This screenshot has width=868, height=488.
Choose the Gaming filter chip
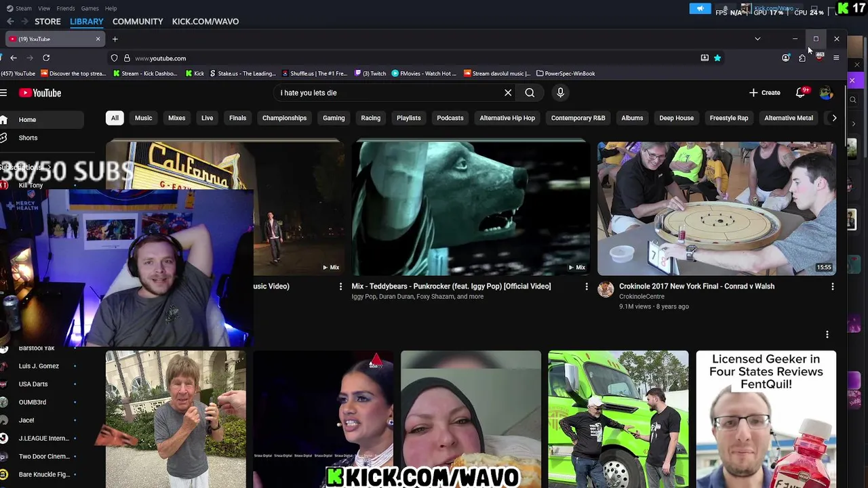[334, 118]
